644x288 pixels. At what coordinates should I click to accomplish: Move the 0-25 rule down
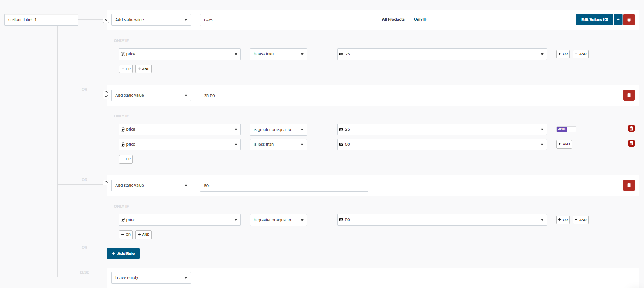[x=106, y=20]
